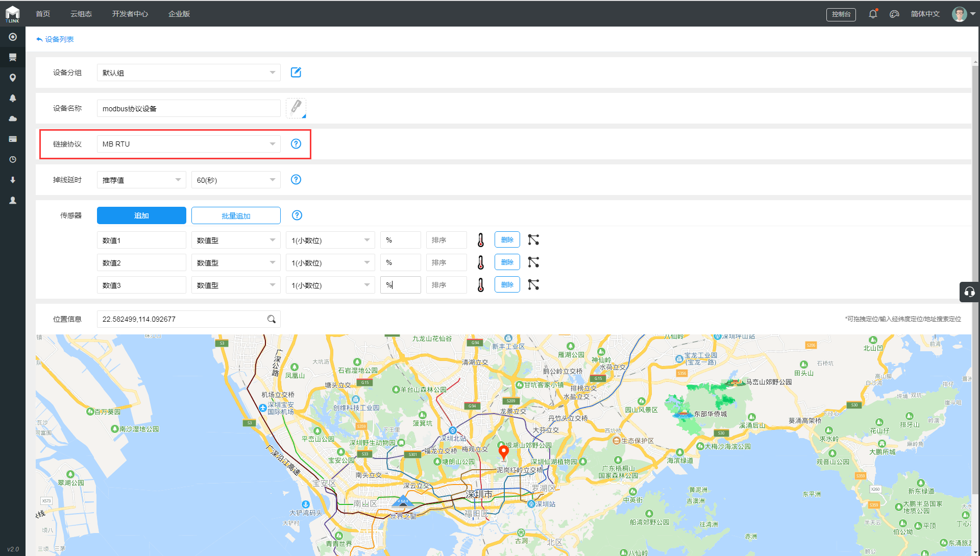Open 云组态 menu in top navigation

81,14
